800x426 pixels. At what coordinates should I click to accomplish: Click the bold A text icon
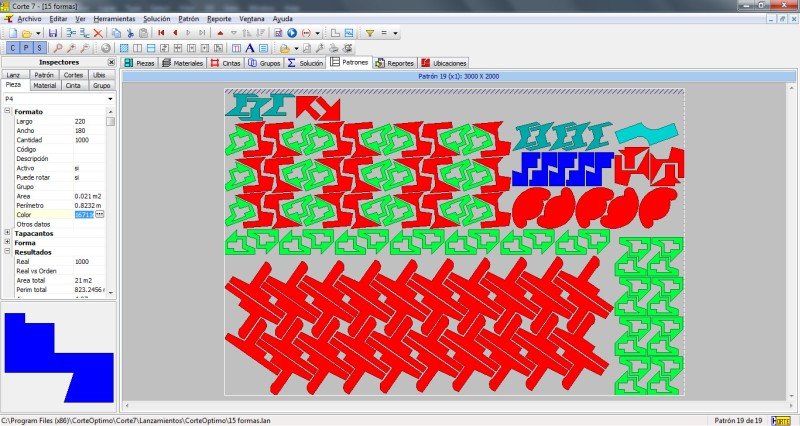(248, 48)
